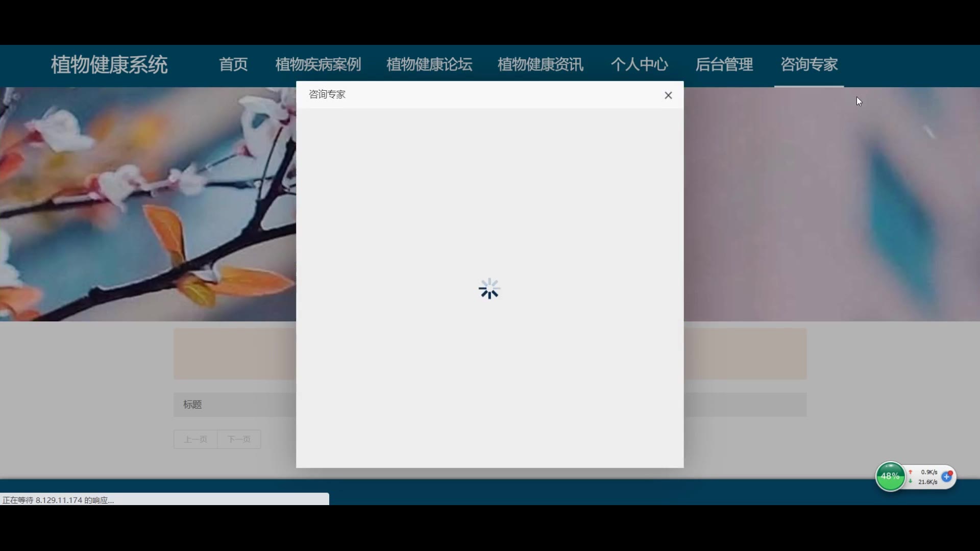The width and height of the screenshot is (980, 551).
Task: Click the red upload speed arrow
Action: coord(911,472)
